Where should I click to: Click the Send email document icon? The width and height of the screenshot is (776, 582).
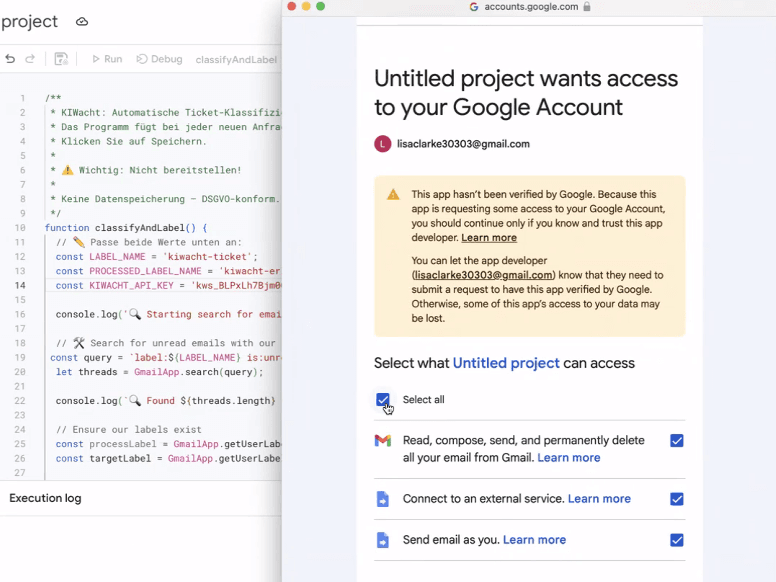[383, 540]
